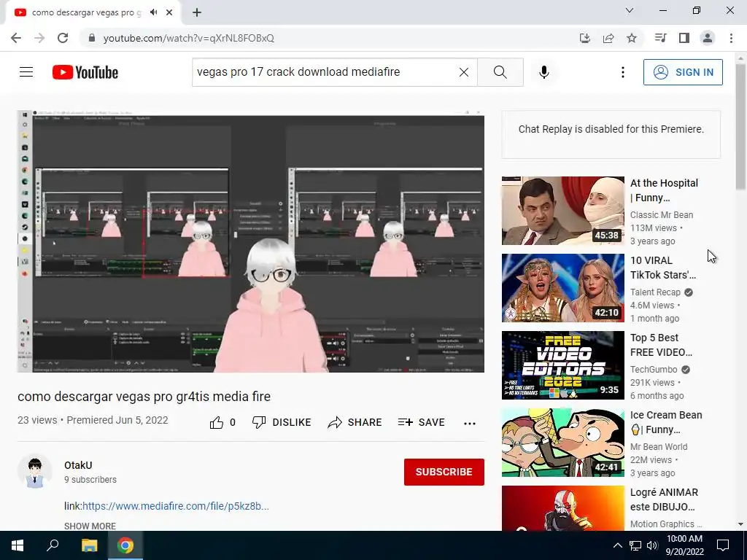The image size is (747, 560).
Task: Open the tab search dropdown chevron
Action: coord(630,10)
